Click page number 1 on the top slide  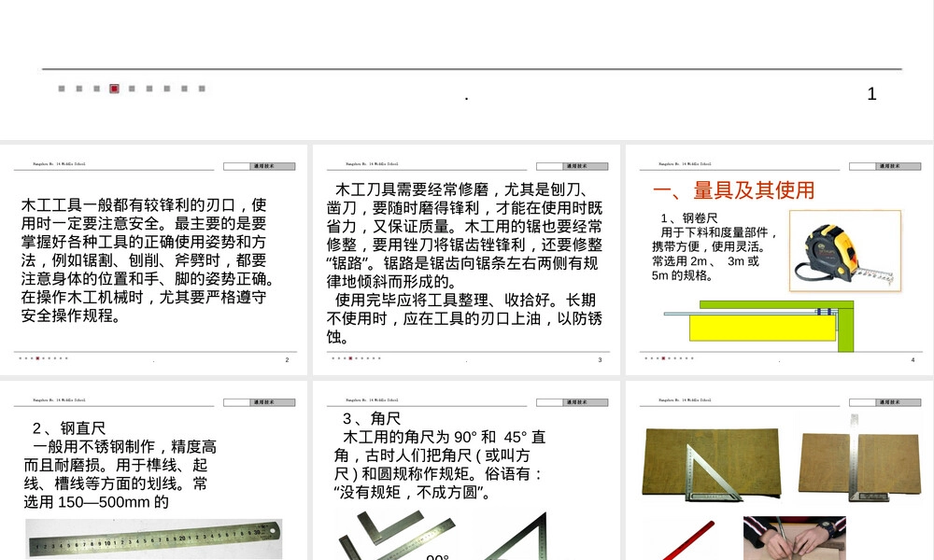click(x=871, y=94)
